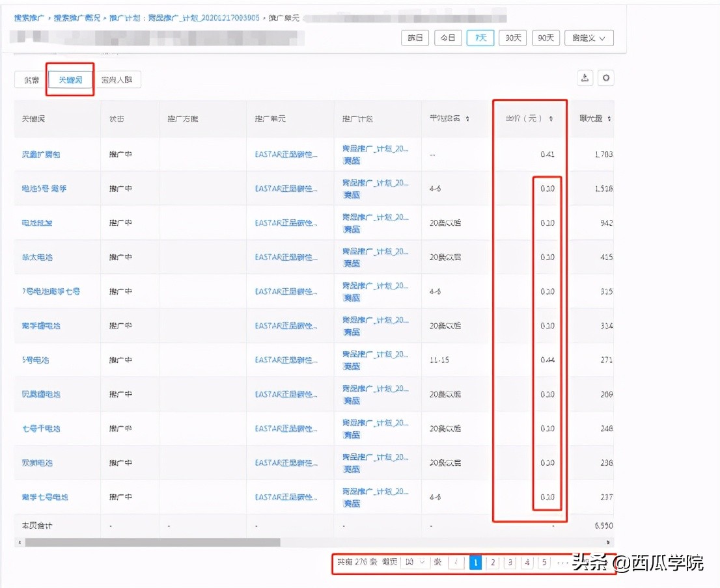Go to the previous page arrow
Screen dimensions: 720x588
click(456, 563)
